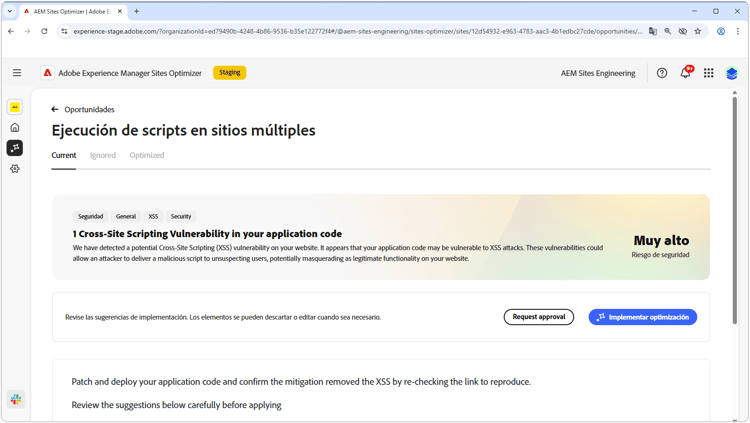Click Implementar optimización button
Image resolution: width=750 pixels, height=423 pixels.
point(642,317)
